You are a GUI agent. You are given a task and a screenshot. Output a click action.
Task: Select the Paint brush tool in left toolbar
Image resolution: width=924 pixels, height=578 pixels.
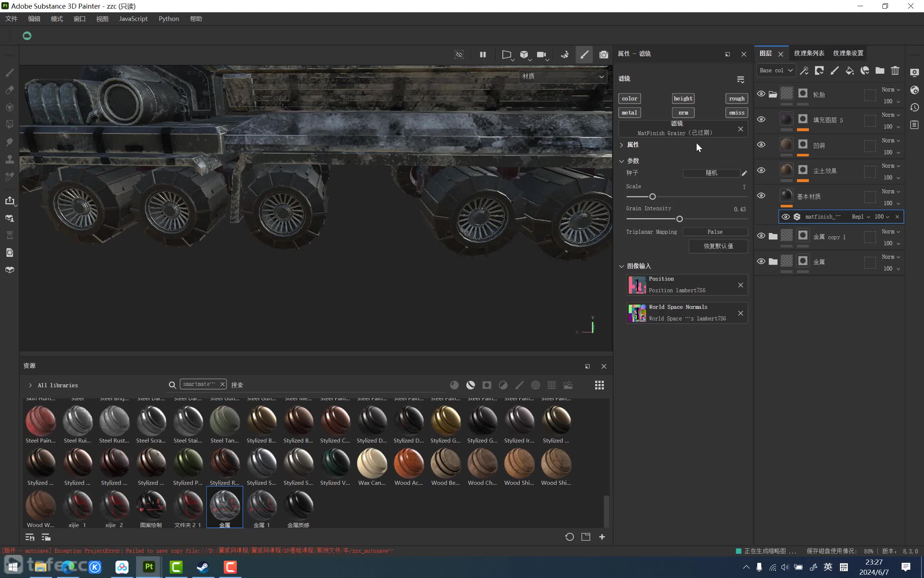[x=10, y=73]
